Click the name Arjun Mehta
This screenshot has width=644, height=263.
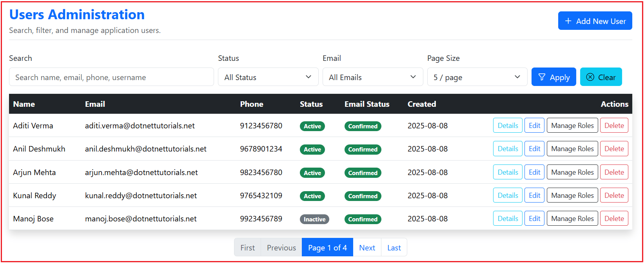(34, 172)
